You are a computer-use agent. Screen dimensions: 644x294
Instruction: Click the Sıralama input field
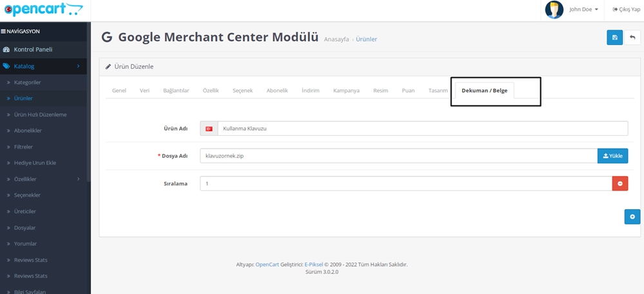click(x=406, y=184)
